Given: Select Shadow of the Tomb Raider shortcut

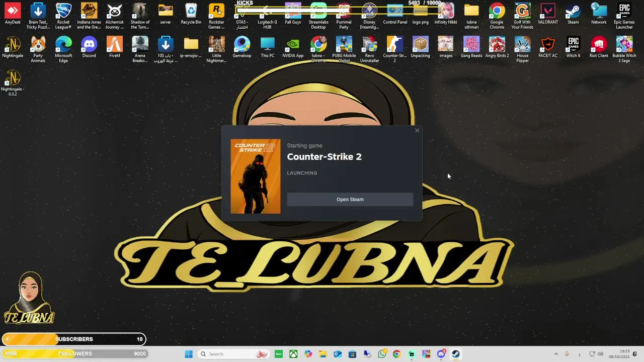Looking at the screenshot, I should tap(140, 17).
